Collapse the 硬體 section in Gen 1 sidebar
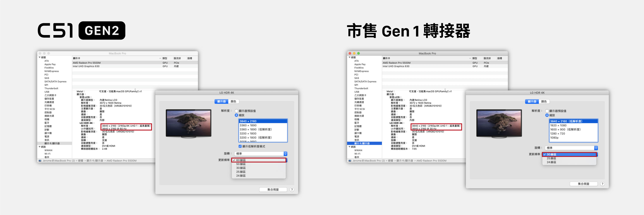644x215 pixels. [349, 57]
